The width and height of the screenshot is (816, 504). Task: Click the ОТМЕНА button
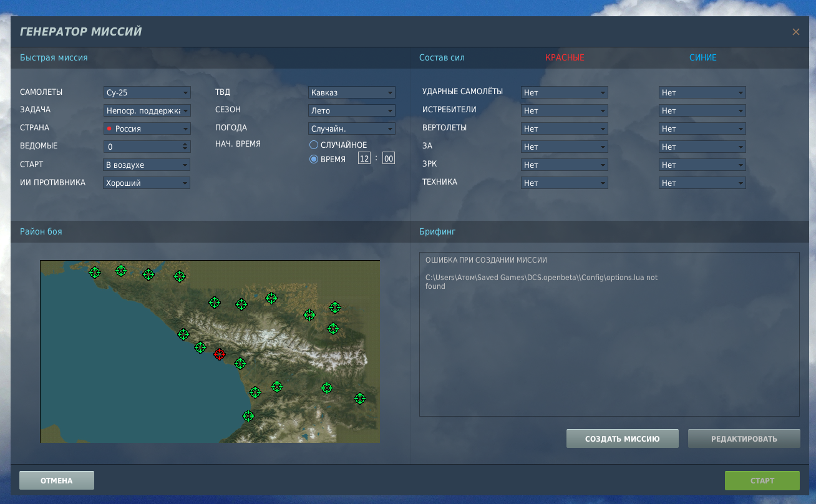tap(57, 480)
